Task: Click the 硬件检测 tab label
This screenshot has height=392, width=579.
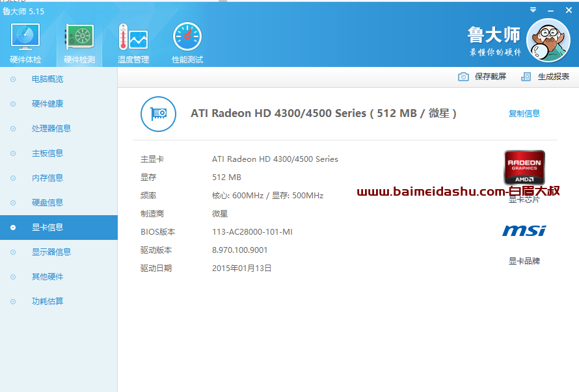Action: (79, 59)
